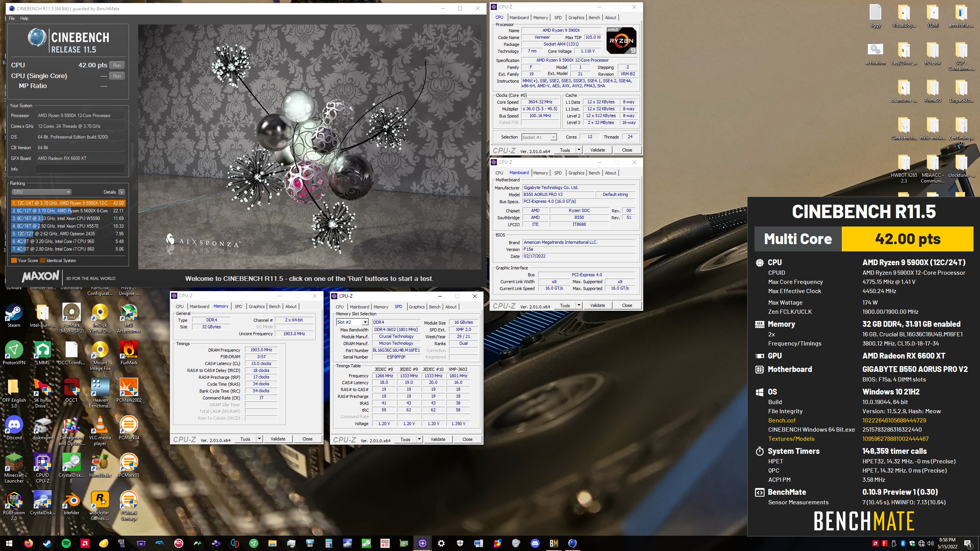Switch to Graphics tab in Mainboard window
This screenshot has width=980, height=551.
[x=576, y=173]
